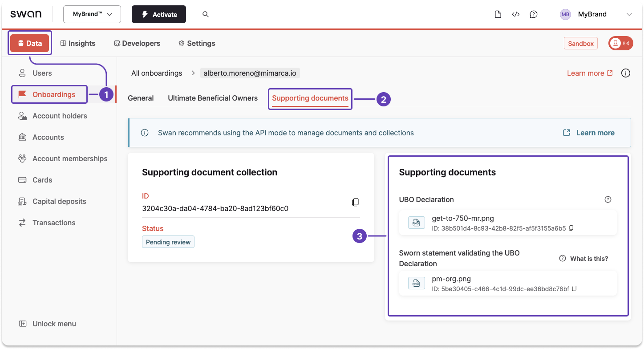Click the help icon next to UBO Declaration

click(x=608, y=199)
